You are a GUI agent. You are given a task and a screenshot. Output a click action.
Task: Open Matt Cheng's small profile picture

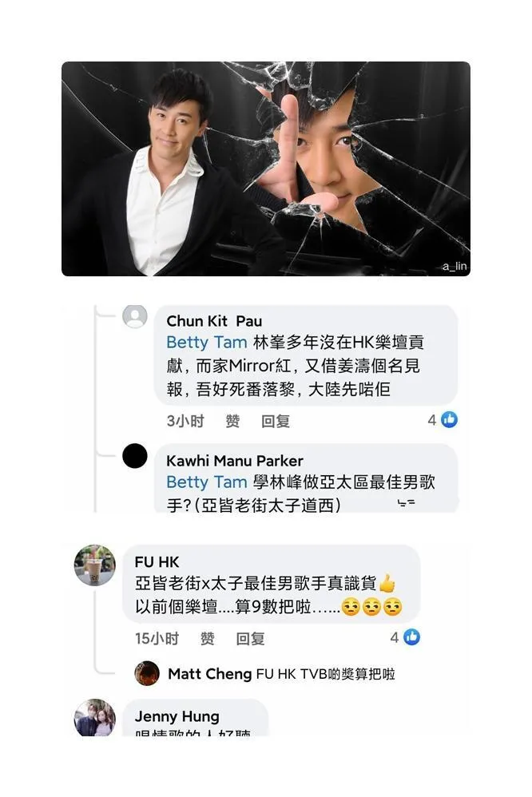147,673
